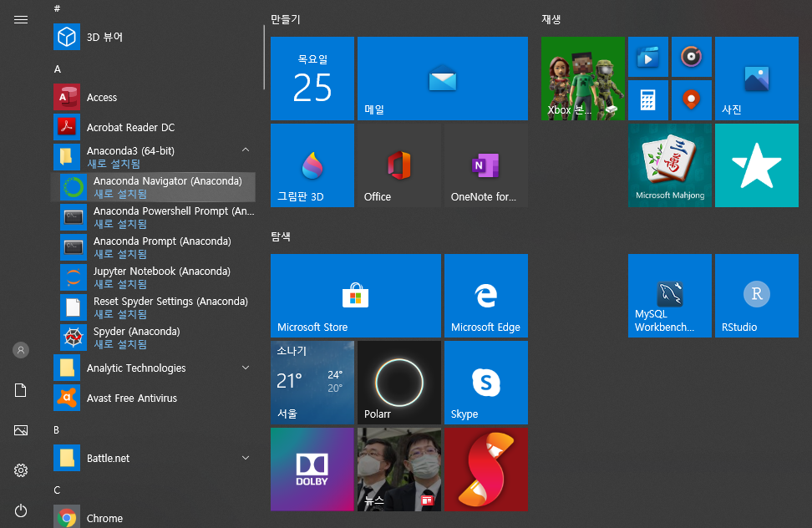The width and height of the screenshot is (812, 528).
Task: Open the Skype tile
Action: [x=486, y=383]
